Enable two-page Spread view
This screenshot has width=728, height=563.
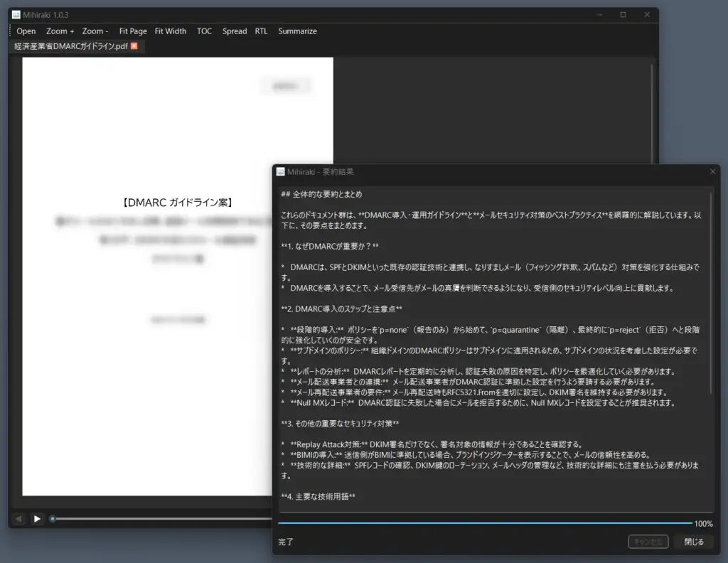click(235, 31)
